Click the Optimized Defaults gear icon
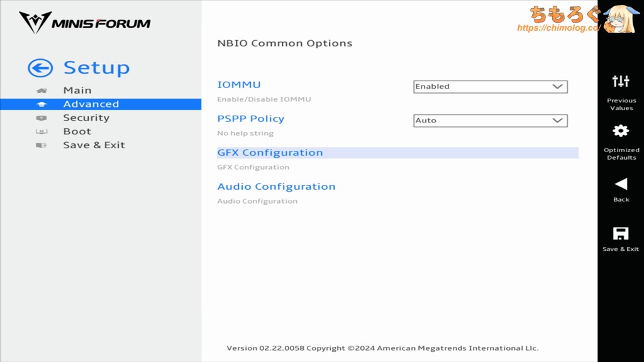644x362 pixels. click(x=621, y=131)
